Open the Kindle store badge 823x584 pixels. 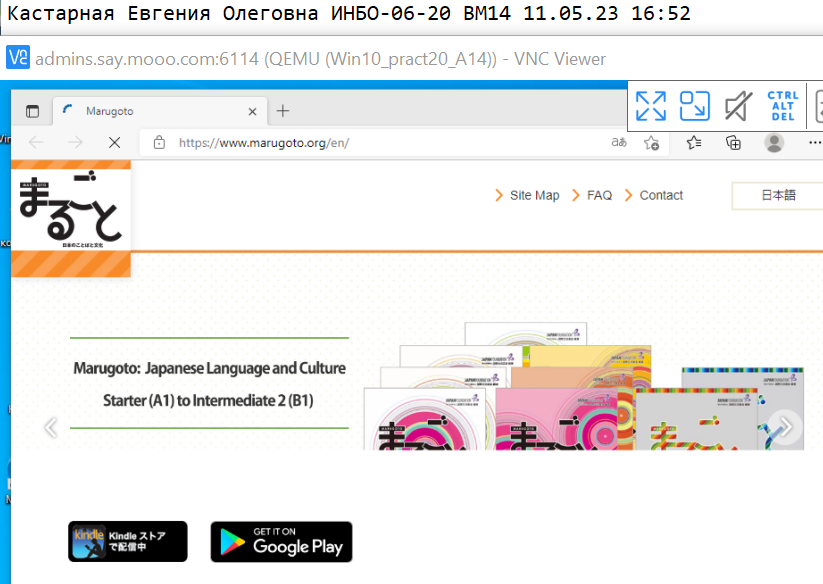128,541
